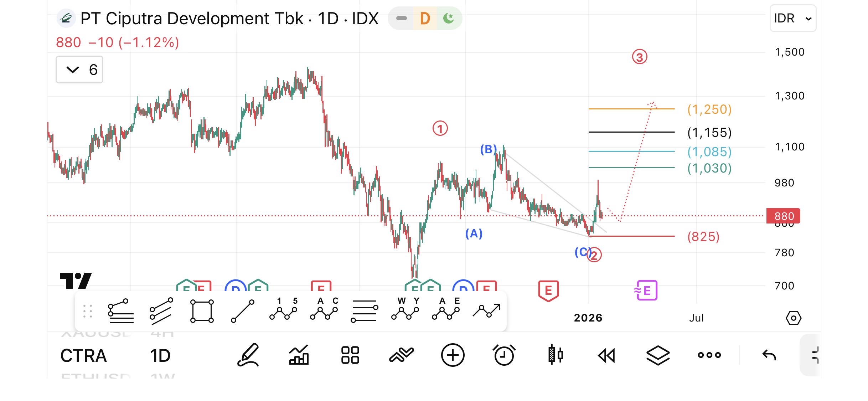868x401 pixels.
Task: Open the drawing pencil tools
Action: click(x=248, y=355)
